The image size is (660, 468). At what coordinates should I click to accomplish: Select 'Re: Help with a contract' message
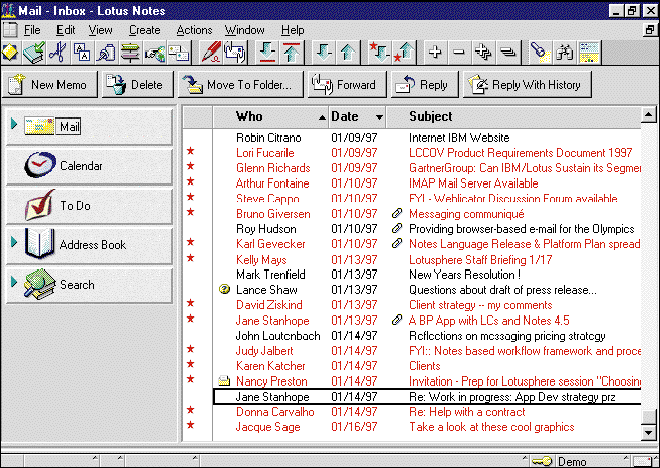tap(427, 412)
